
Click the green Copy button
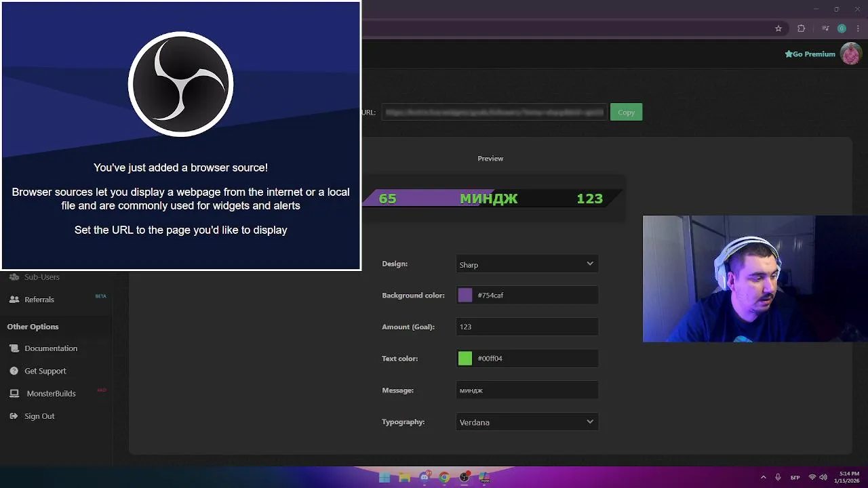(626, 113)
